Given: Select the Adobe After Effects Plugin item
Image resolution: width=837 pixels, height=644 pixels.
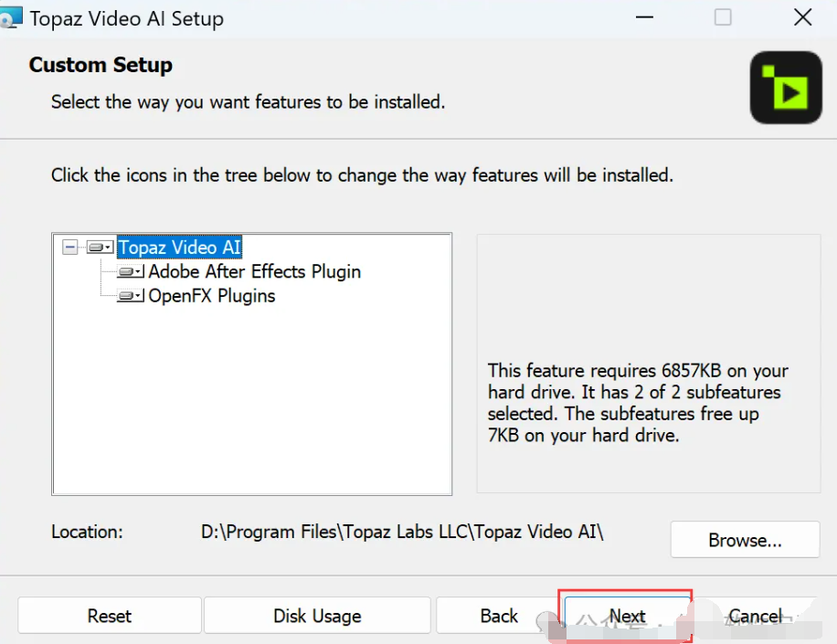Looking at the screenshot, I should [254, 272].
